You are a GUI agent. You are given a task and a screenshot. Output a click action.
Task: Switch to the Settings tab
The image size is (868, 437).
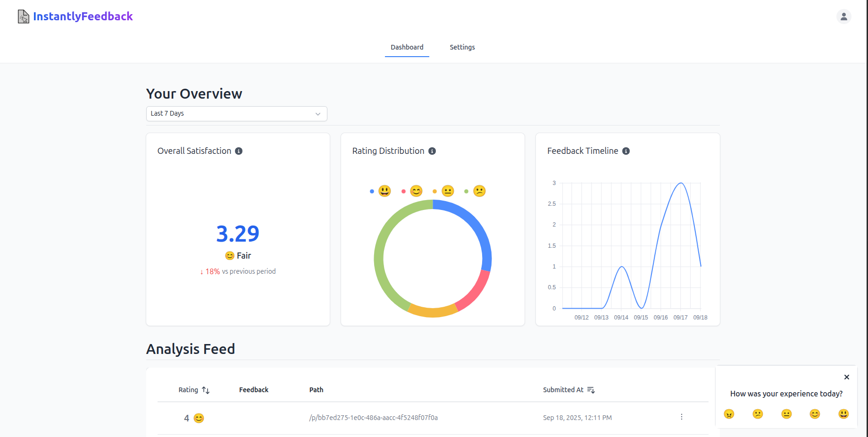[x=462, y=47]
